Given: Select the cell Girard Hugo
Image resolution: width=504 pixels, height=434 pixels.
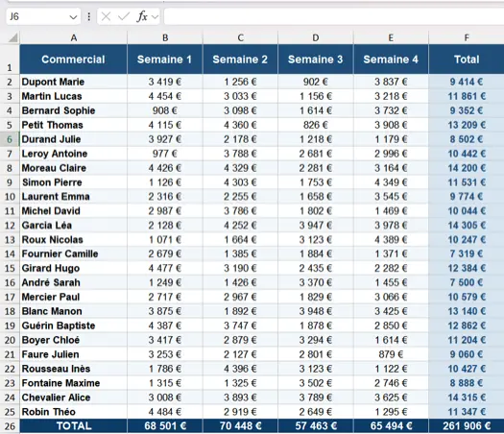Looking at the screenshot, I should point(74,269).
